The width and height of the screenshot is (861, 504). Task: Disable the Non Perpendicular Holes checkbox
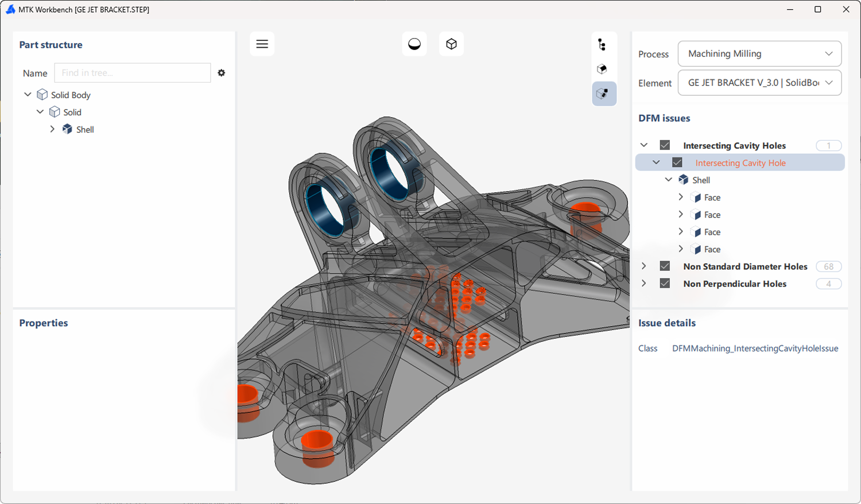pyautogui.click(x=664, y=283)
